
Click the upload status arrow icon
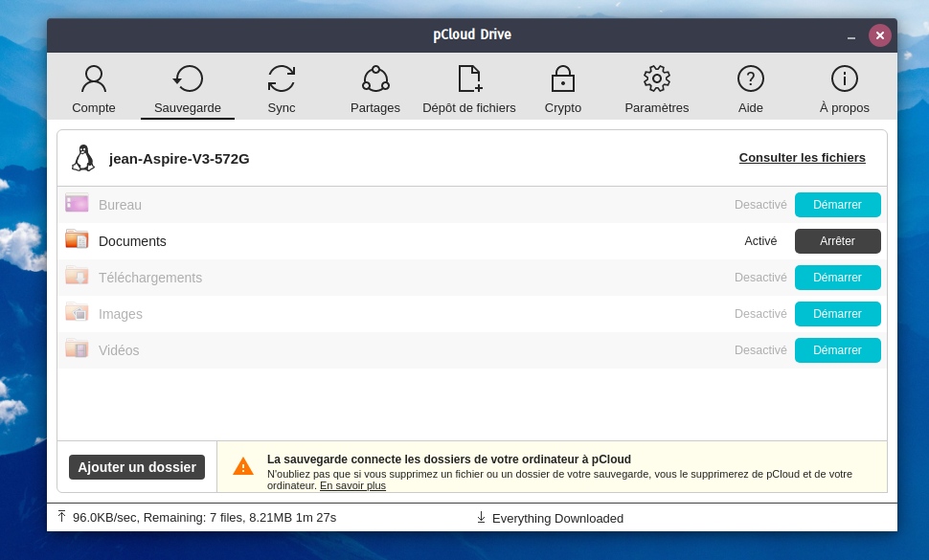pos(62,517)
